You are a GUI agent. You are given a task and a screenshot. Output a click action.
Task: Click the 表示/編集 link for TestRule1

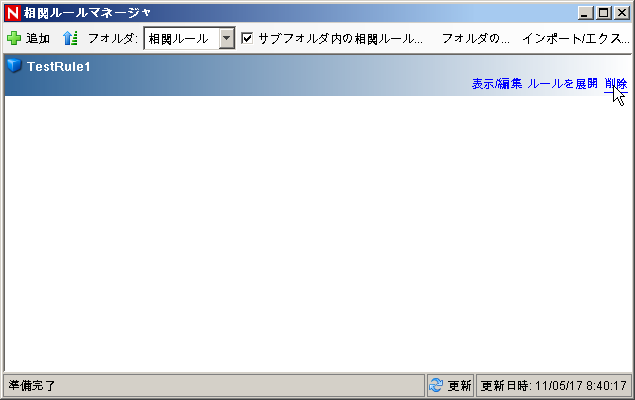point(496,84)
